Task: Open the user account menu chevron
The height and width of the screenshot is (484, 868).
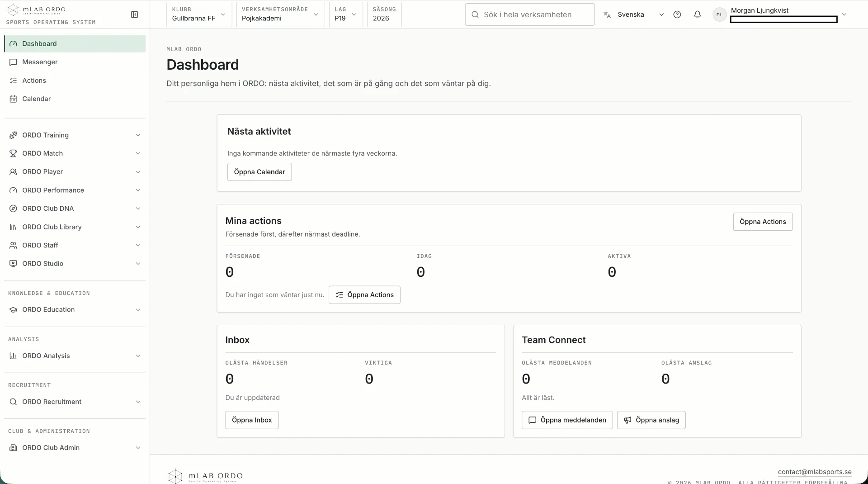Action: pyautogui.click(x=844, y=14)
